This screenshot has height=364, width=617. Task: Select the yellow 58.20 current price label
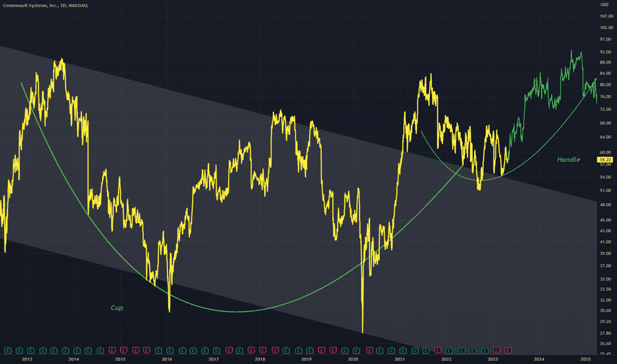point(605,159)
